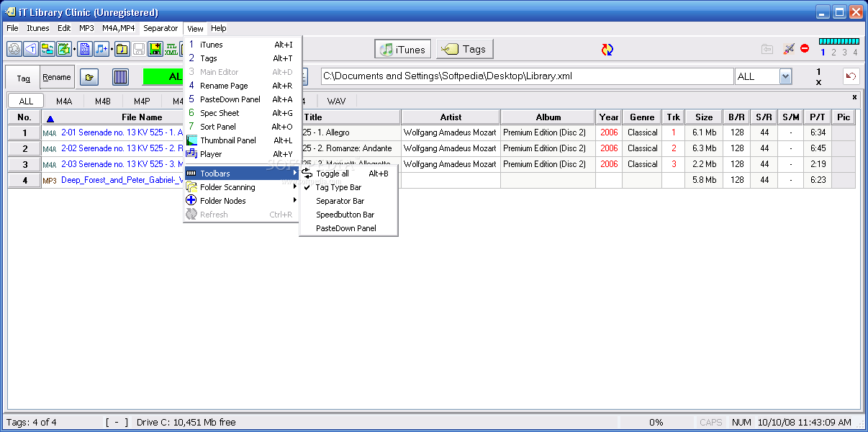This screenshot has height=432, width=868.
Task: Click the green ALL indicator bar
Action: [163, 76]
